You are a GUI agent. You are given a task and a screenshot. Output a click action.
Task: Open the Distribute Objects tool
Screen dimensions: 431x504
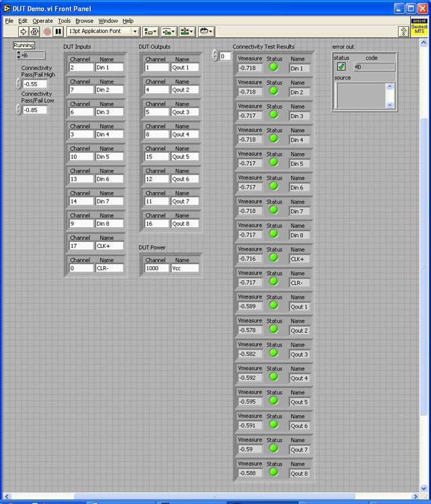pos(168,32)
